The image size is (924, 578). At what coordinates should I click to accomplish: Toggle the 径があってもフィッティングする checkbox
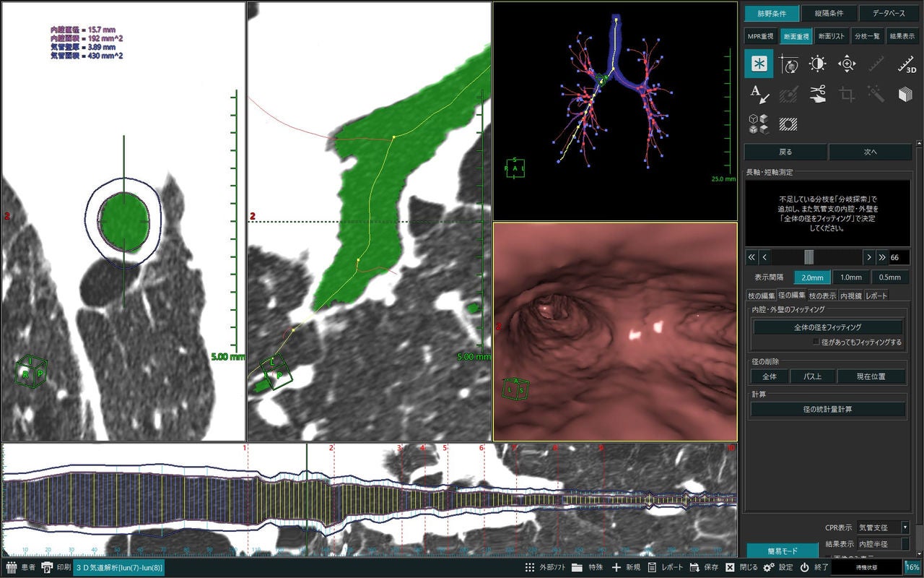816,342
